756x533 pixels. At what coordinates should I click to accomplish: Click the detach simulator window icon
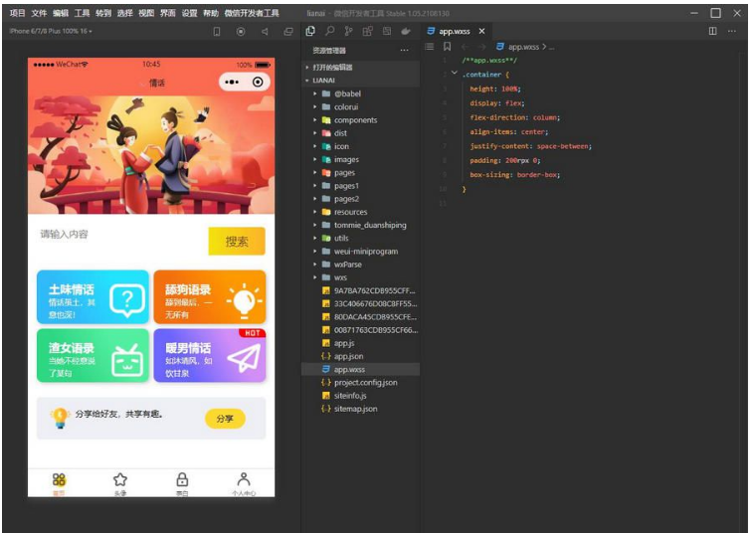[x=288, y=32]
